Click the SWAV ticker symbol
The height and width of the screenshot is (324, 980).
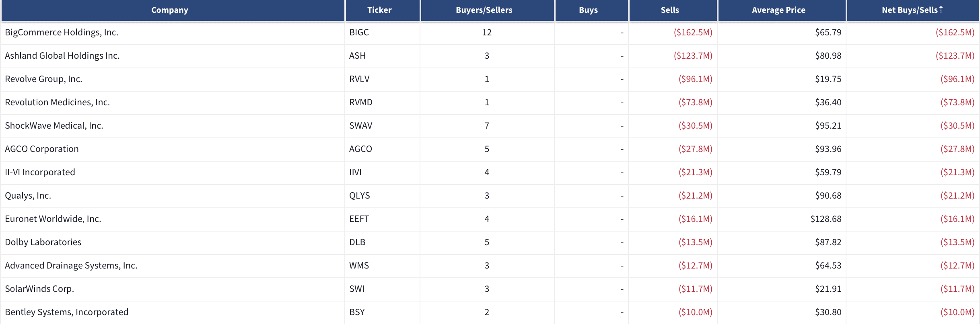coord(361,126)
